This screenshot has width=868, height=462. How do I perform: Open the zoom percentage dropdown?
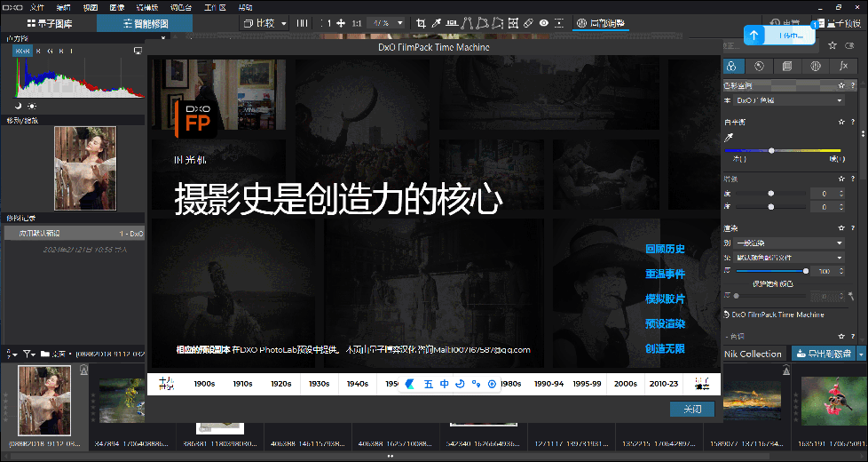click(399, 23)
